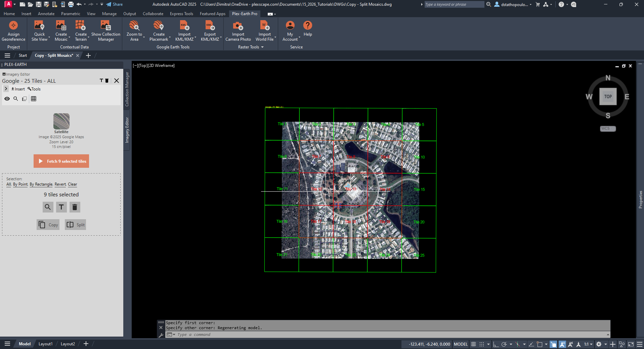This screenshot has width=644, height=349.
Task: Click the New drawing icon in quick access toolbar
Action: click(23, 4)
